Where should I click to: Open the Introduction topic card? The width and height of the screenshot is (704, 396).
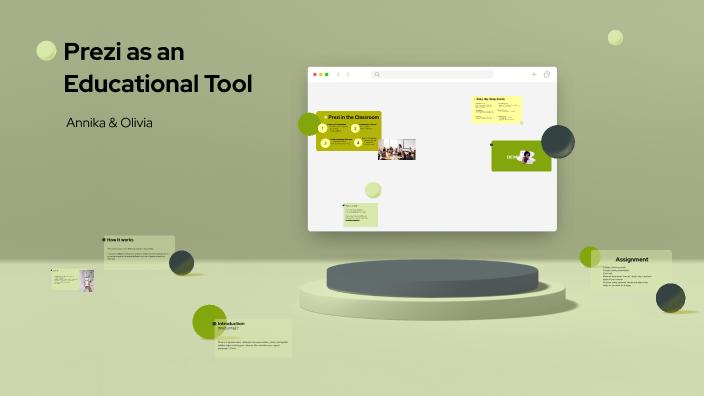[253, 338]
